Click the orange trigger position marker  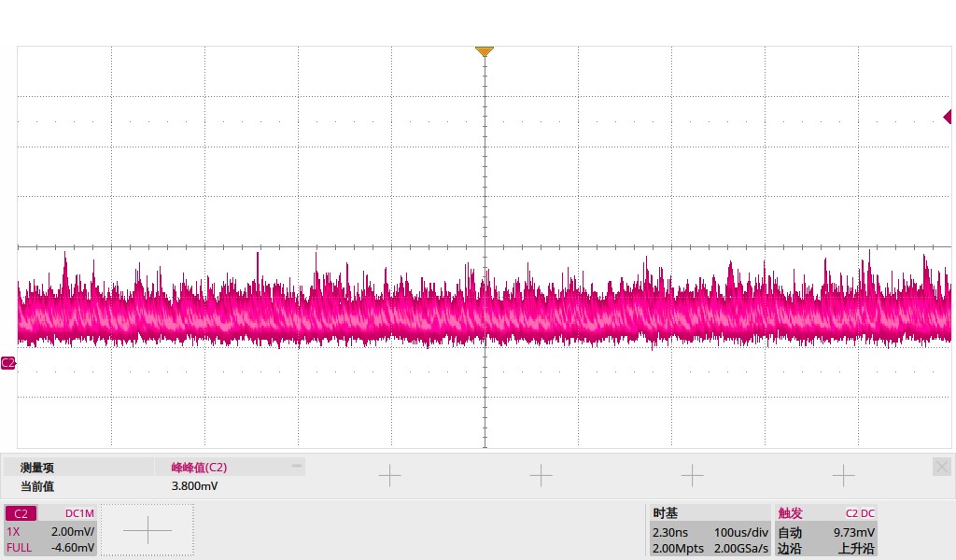coord(484,52)
